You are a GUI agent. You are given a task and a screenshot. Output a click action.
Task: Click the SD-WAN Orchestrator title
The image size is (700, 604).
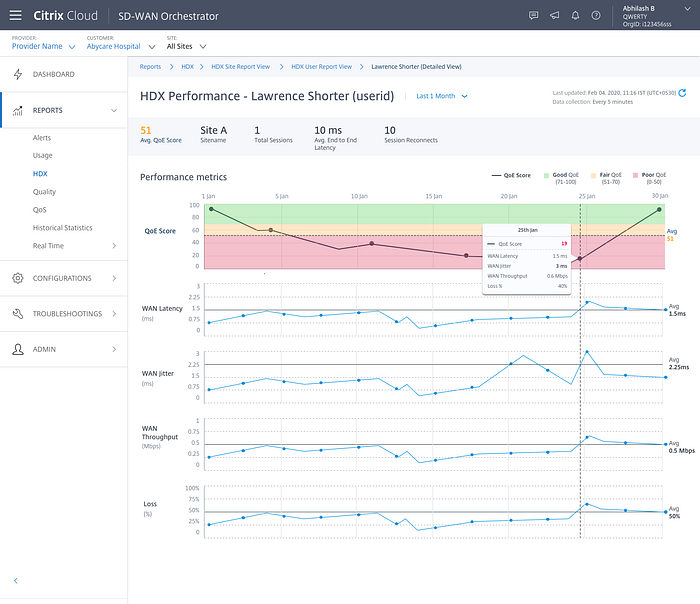(x=168, y=16)
